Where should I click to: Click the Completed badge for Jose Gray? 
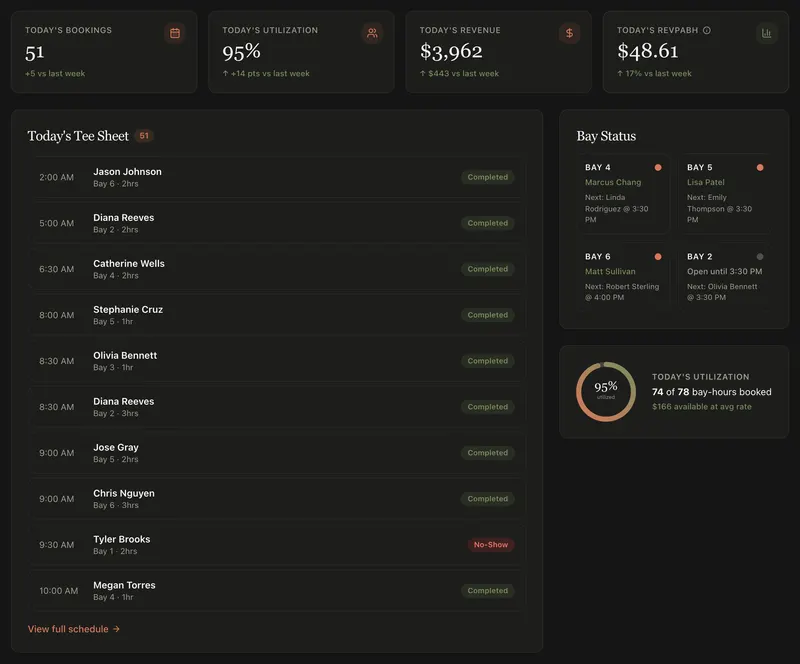tap(488, 453)
